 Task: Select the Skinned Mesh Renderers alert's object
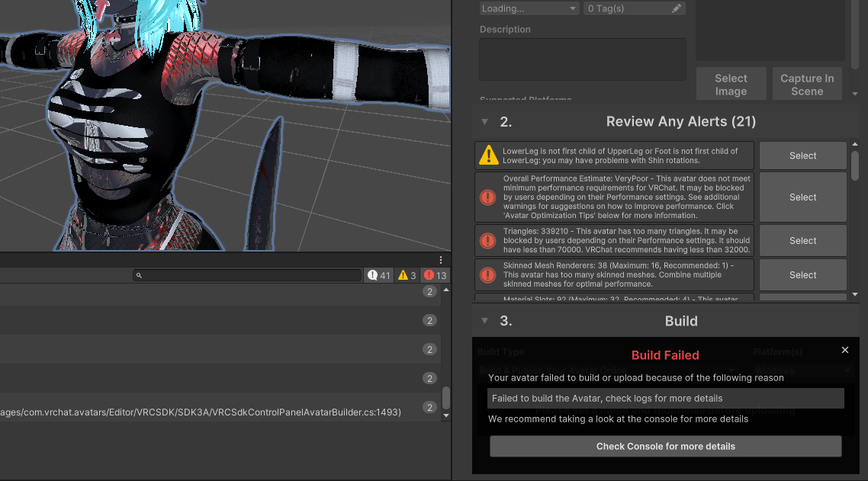click(802, 274)
